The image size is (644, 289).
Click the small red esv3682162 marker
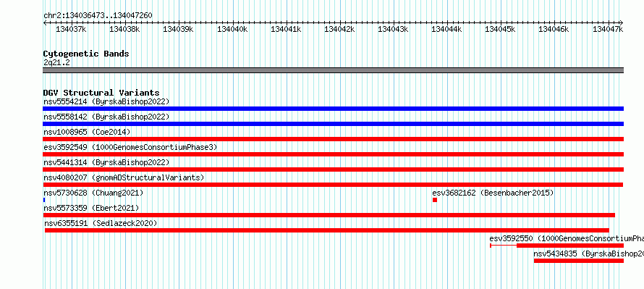pos(435,200)
